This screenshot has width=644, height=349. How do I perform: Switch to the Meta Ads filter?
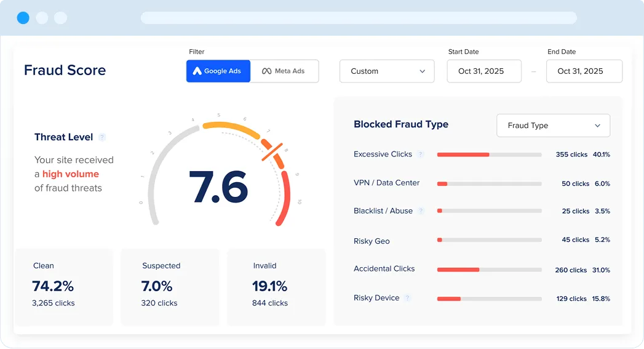tap(284, 71)
